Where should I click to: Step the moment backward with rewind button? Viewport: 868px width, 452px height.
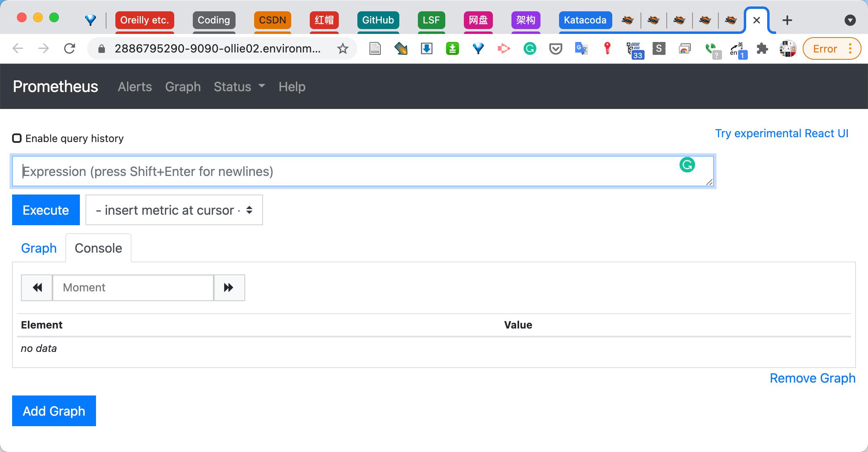tap(37, 287)
